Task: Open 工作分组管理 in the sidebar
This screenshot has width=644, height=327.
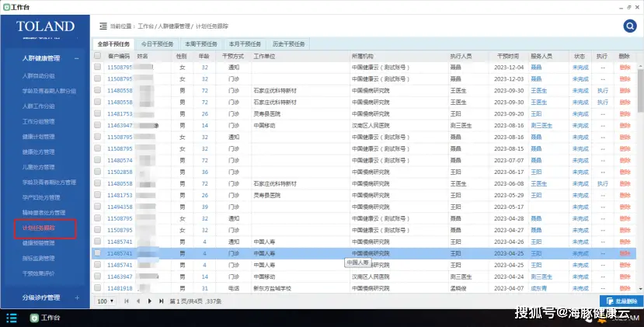Action: [39, 122]
